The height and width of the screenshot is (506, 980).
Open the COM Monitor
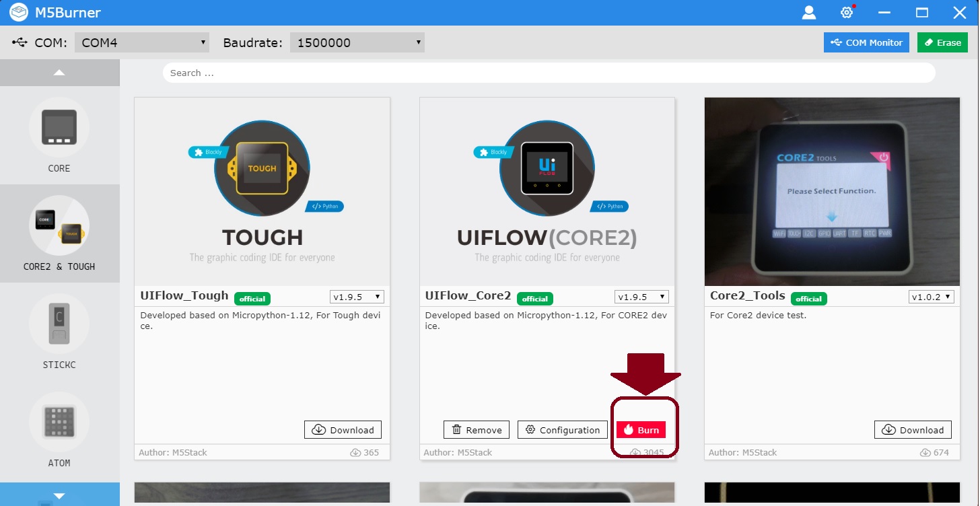(866, 42)
